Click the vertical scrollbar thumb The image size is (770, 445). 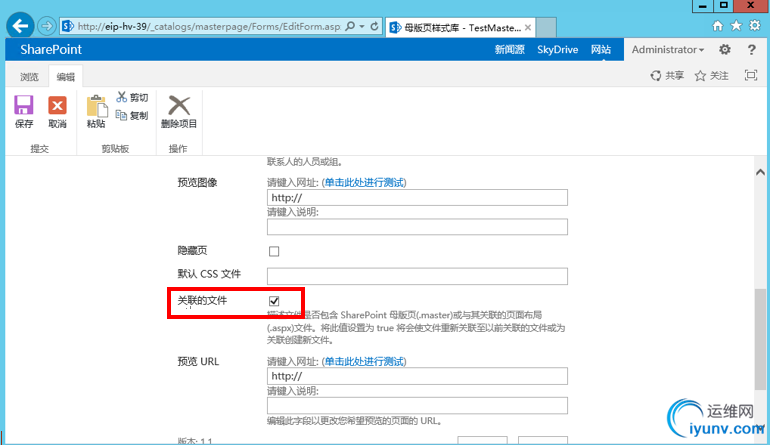coord(760,339)
